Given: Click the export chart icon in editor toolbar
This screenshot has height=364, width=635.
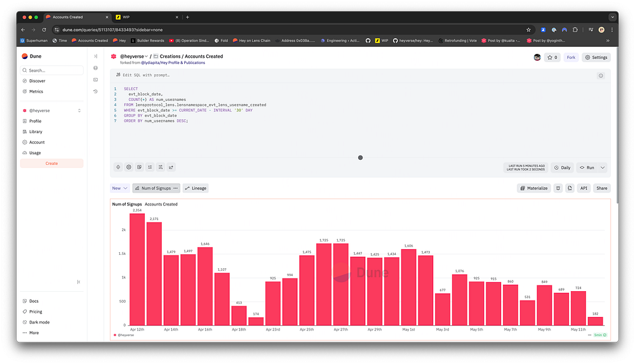Looking at the screenshot, I should coord(171,167).
